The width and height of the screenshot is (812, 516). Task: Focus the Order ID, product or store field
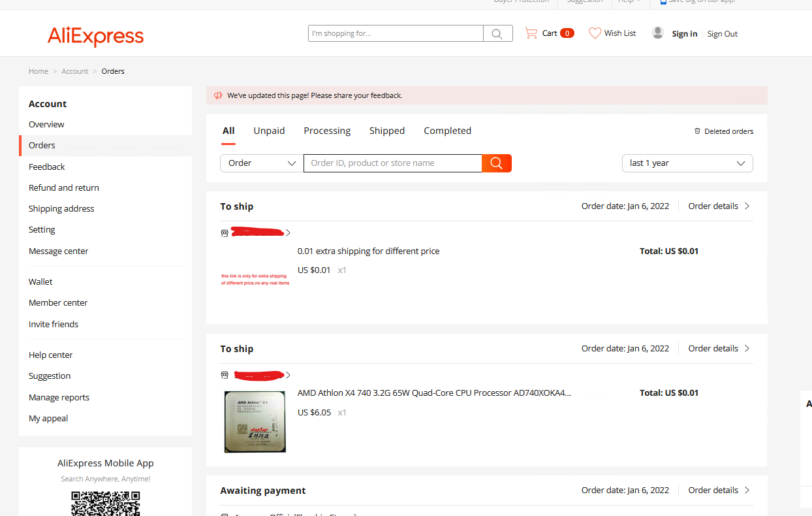tap(392, 163)
